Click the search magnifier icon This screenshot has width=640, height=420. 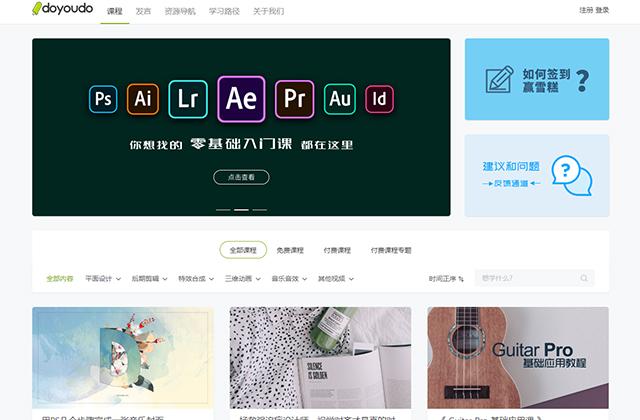pos(584,278)
